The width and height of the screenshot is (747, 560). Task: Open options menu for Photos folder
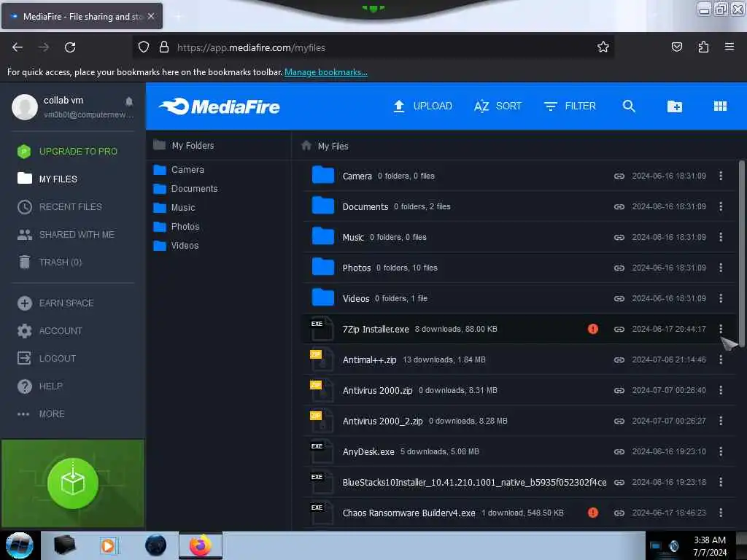click(720, 268)
